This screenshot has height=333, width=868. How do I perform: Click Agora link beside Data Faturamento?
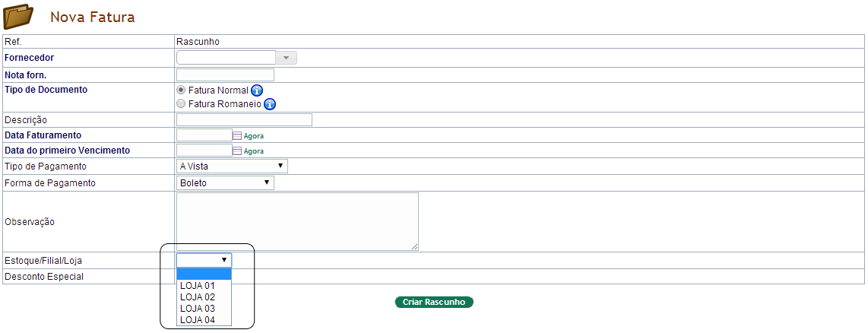[254, 136]
